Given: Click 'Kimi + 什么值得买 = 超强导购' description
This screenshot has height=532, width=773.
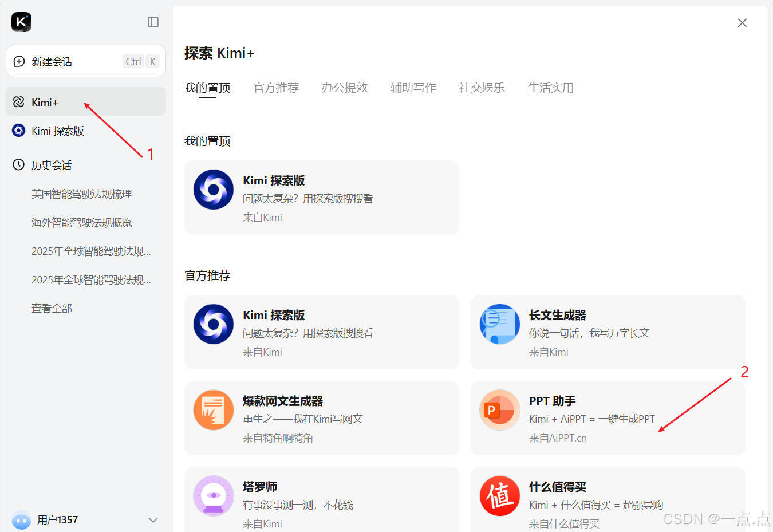Looking at the screenshot, I should pyautogui.click(x=596, y=505).
